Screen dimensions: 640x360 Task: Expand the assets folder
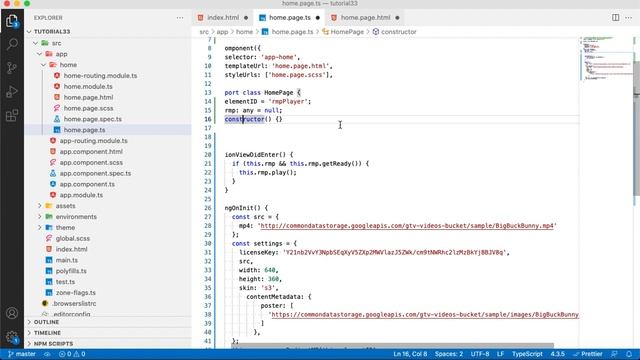[x=40, y=206]
